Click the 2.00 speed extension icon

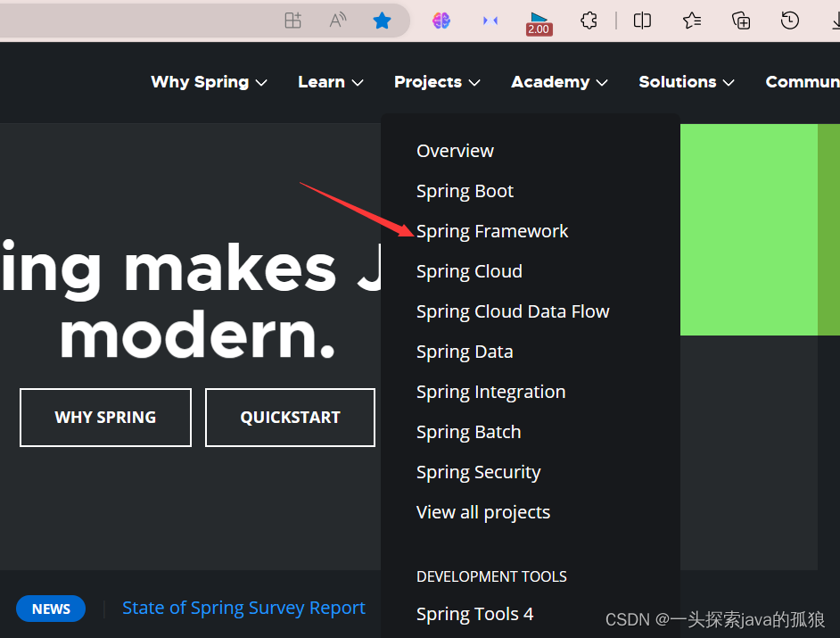(x=539, y=23)
